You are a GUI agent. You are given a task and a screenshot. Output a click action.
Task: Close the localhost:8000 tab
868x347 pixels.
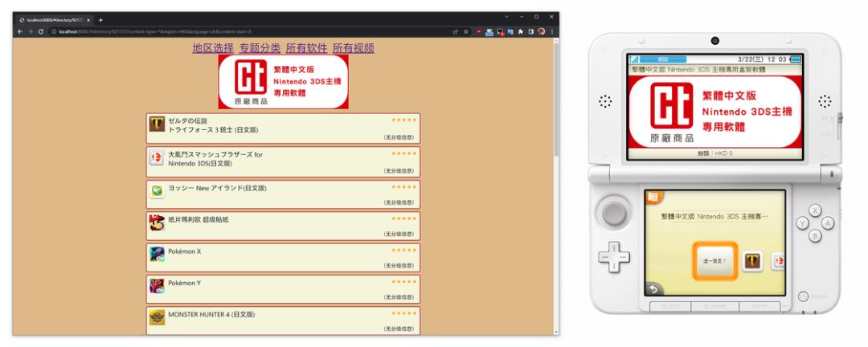88,20
